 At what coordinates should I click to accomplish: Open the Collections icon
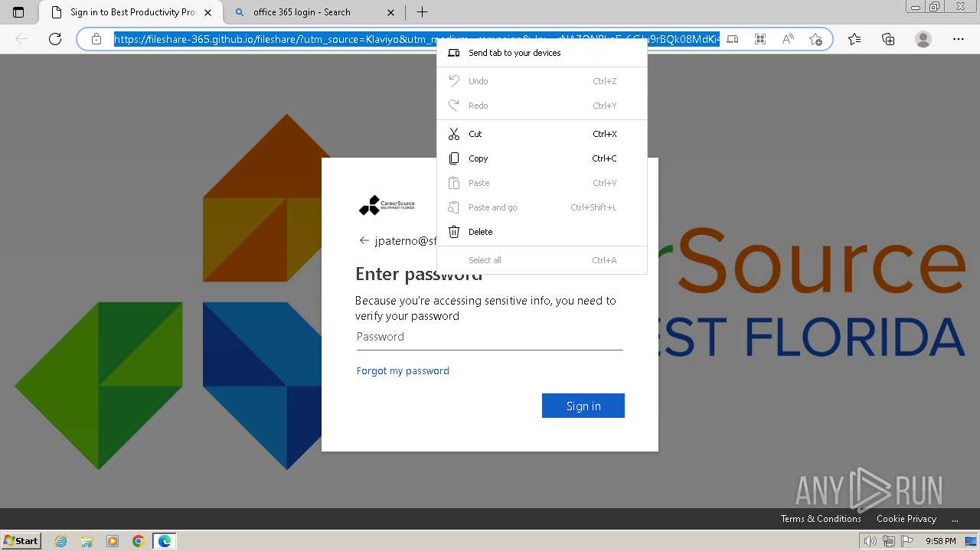click(888, 39)
